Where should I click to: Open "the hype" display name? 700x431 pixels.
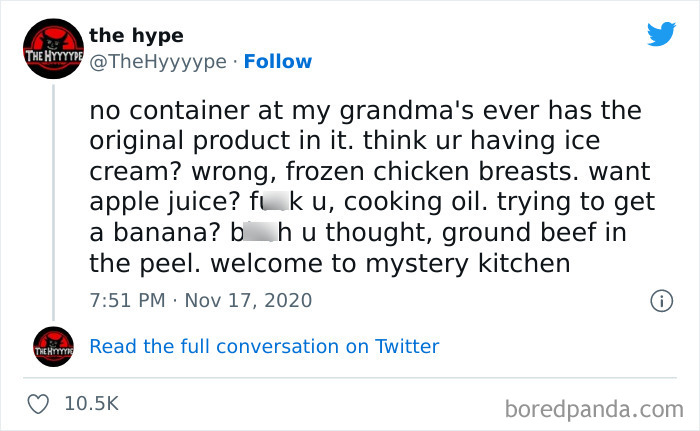[136, 35]
